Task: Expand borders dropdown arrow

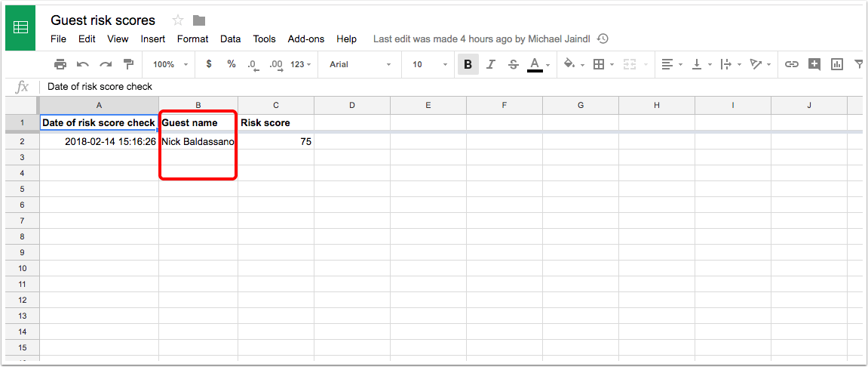Action: [x=612, y=65]
